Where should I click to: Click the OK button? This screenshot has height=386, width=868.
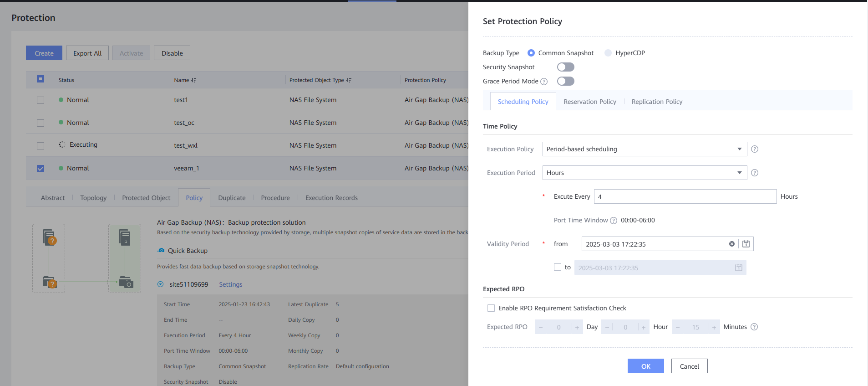(x=645, y=366)
